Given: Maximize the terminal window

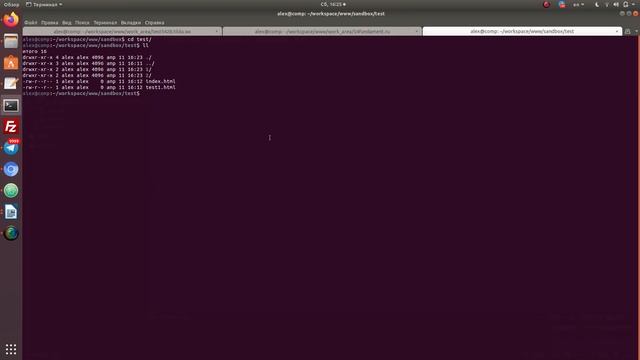Looking at the screenshot, I should point(629,13).
